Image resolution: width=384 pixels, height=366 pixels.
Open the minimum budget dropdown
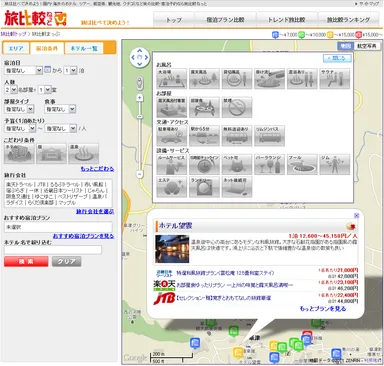click(x=20, y=128)
